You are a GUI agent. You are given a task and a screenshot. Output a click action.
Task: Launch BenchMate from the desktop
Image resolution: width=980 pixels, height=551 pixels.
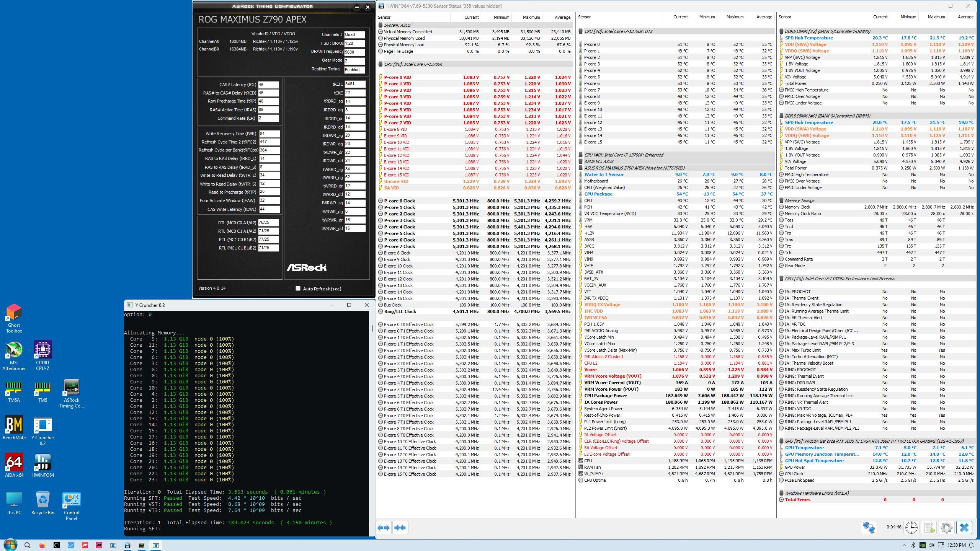point(14,428)
